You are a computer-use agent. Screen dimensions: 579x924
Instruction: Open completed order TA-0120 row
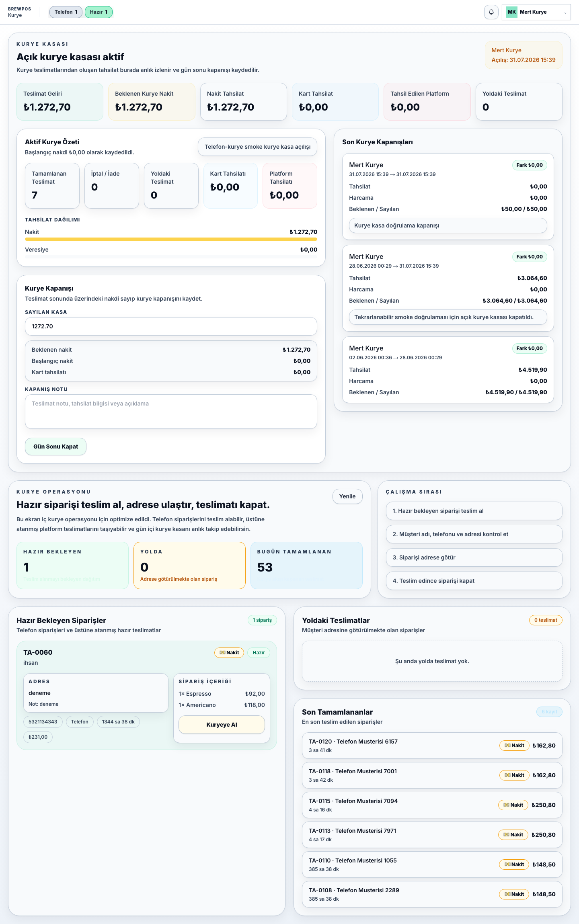[x=432, y=746]
